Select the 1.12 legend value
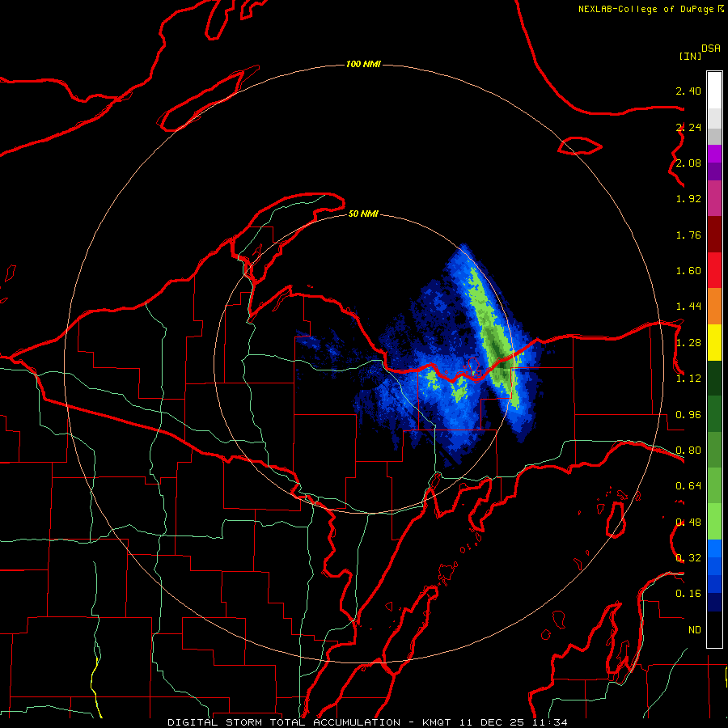Viewport: 728px width, 728px height. [x=688, y=379]
